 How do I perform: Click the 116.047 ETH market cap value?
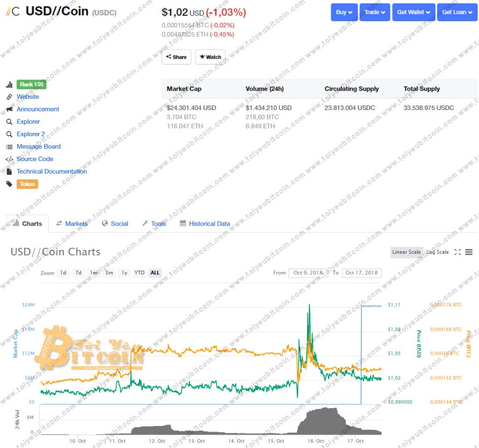[x=184, y=126]
